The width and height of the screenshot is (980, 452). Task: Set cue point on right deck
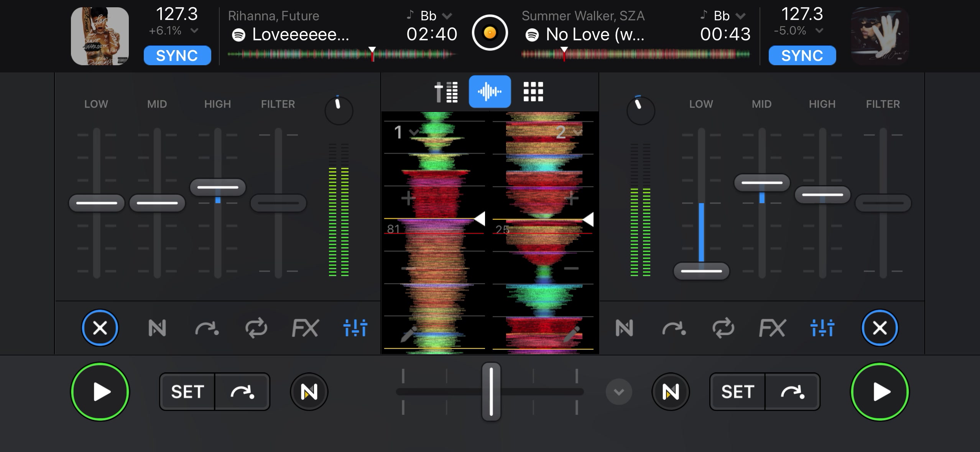[x=738, y=392]
